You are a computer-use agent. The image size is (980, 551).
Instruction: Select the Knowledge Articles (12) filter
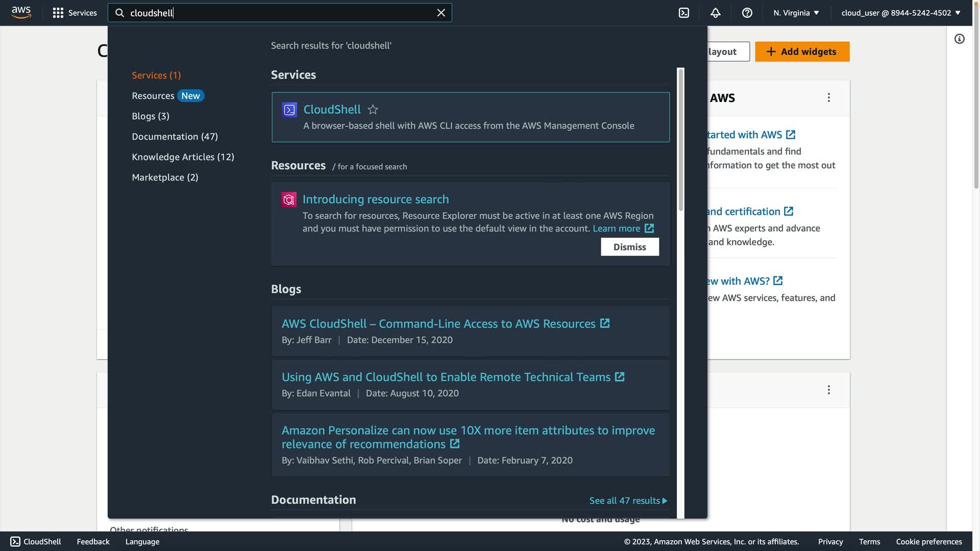[183, 157]
